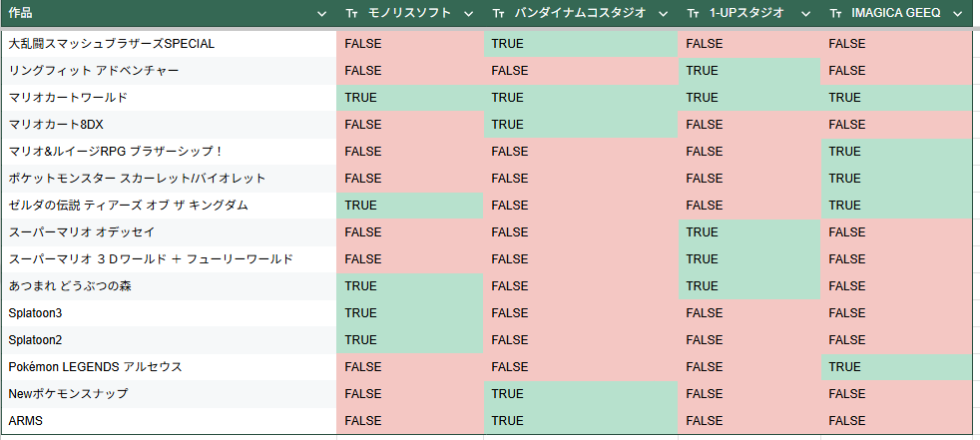Select the マリオ&ルイージRPG ブラザーシップ！ cell
This screenshot has width=980, height=440.
(169, 152)
